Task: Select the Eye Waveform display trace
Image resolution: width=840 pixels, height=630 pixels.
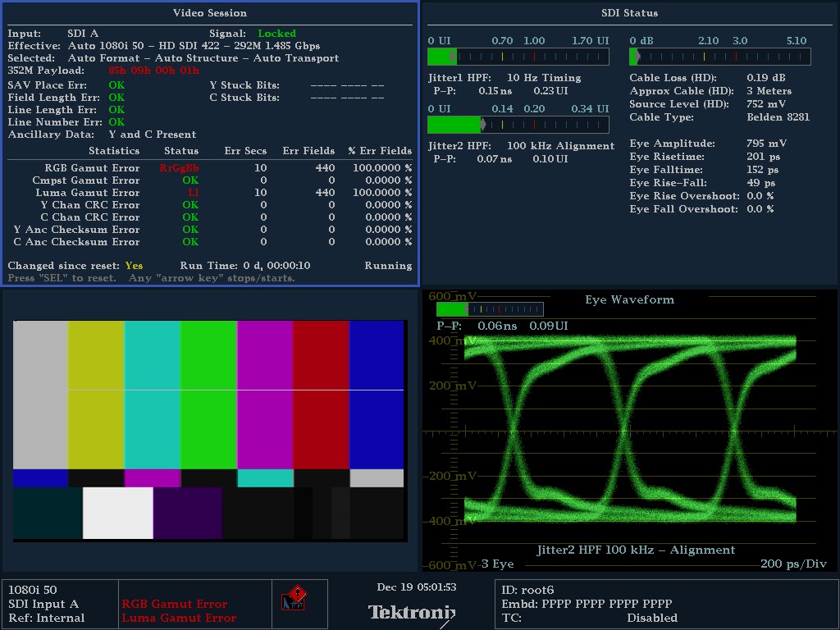Action: (630, 430)
